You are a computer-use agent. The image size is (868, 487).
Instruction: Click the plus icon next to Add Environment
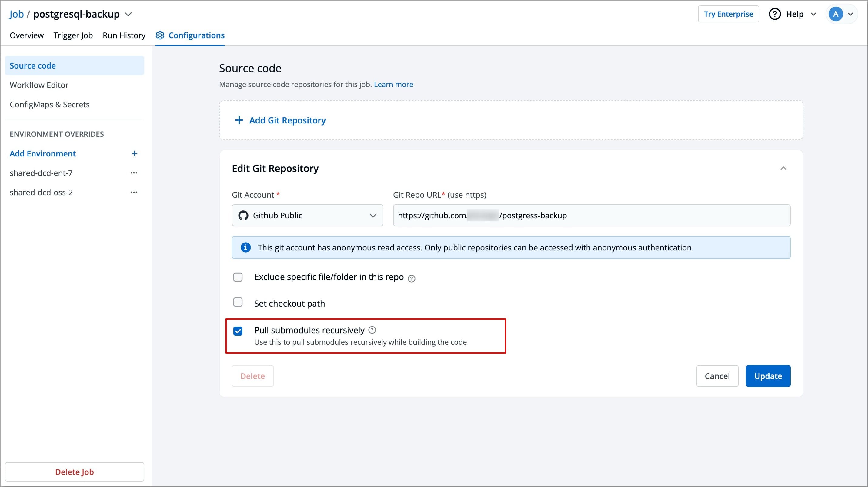(x=134, y=154)
